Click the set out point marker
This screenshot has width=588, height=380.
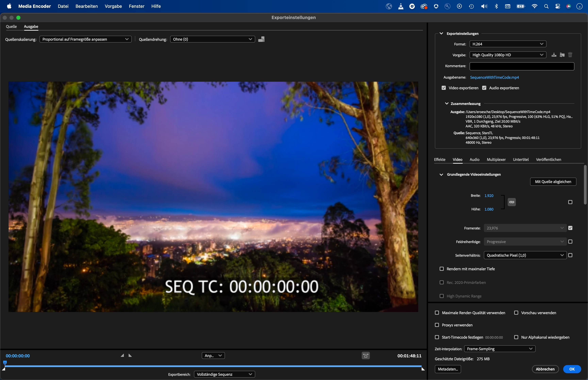pyautogui.click(x=130, y=355)
